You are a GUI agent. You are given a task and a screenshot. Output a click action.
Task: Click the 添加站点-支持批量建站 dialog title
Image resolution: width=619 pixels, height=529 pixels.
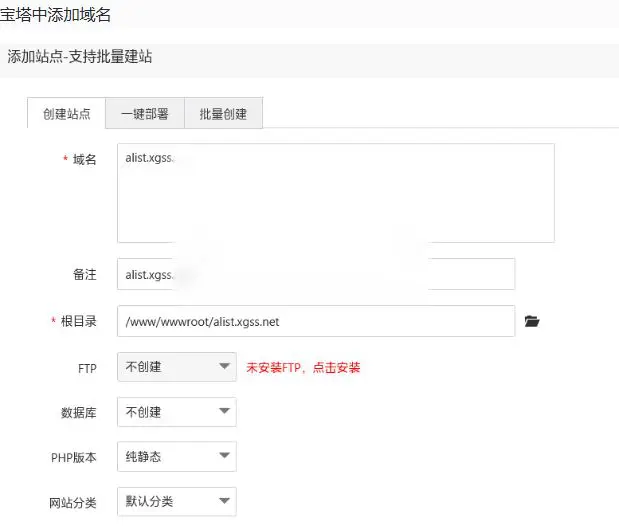point(80,56)
